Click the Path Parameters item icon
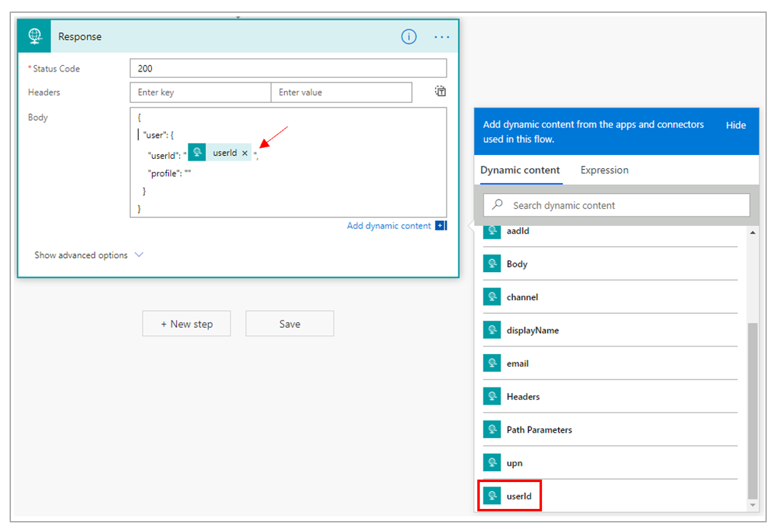The height and width of the screenshot is (532, 777). (x=492, y=430)
